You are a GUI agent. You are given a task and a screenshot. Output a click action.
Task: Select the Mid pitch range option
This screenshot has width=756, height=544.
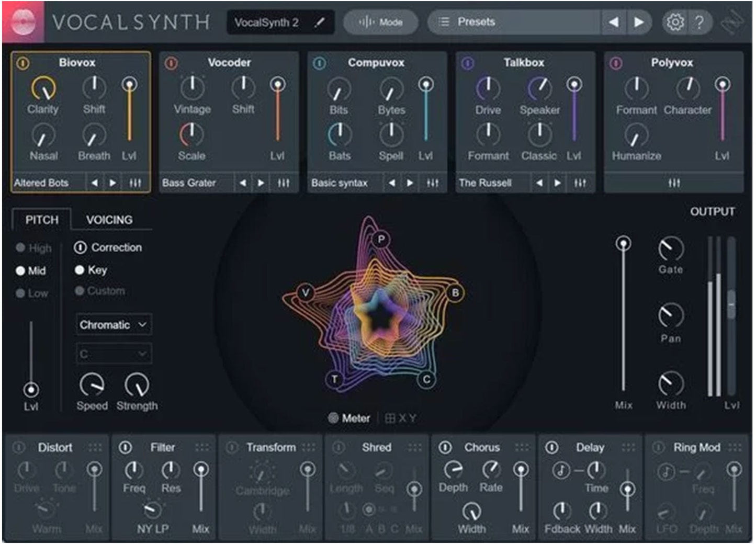[x=31, y=270]
